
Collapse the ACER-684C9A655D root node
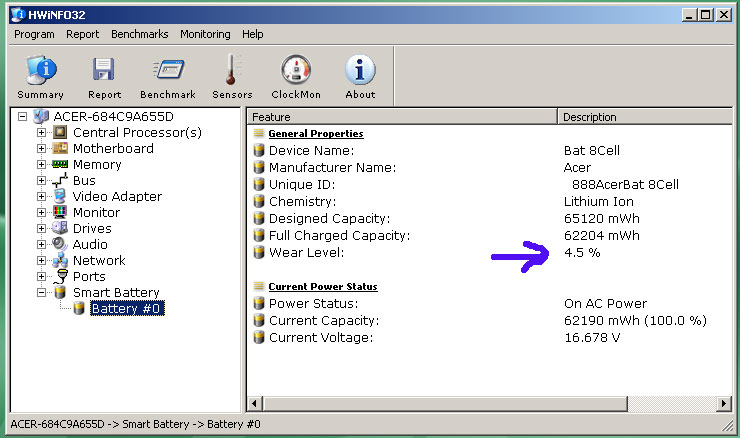[x=22, y=116]
